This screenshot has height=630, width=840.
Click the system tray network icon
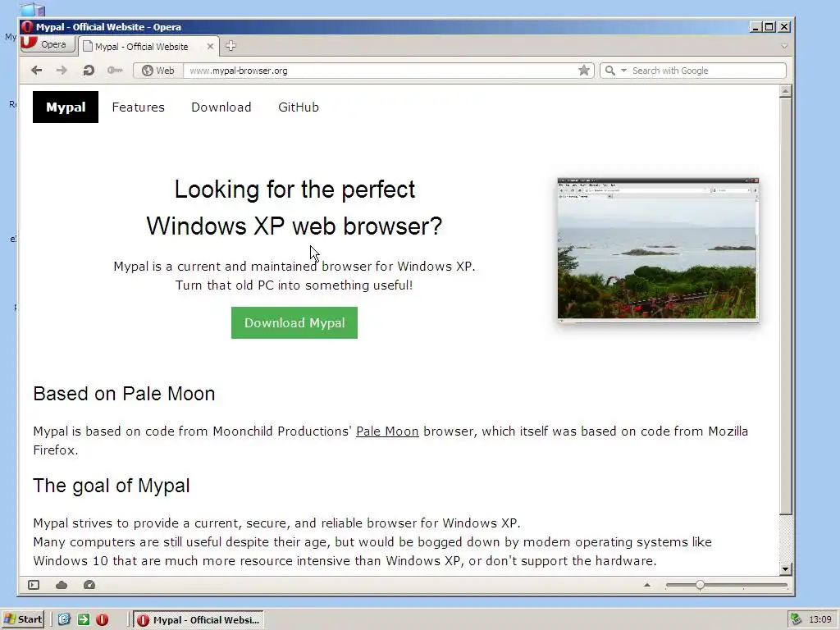pos(796,619)
